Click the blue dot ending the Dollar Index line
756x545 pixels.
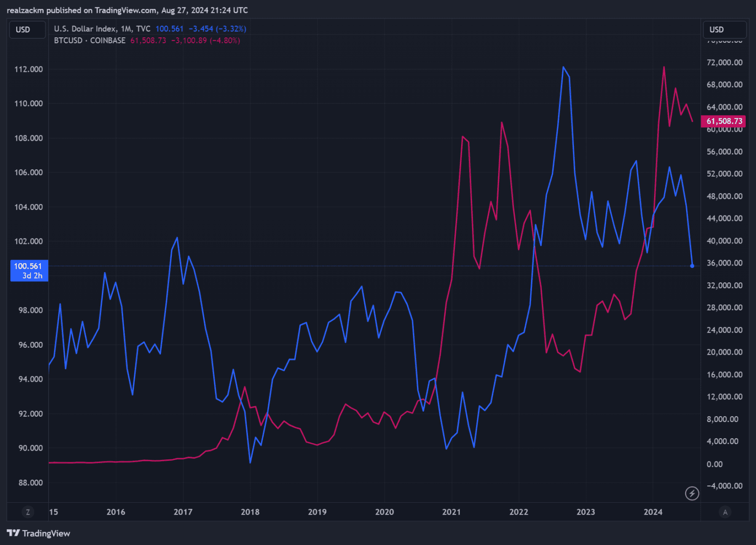(x=692, y=266)
